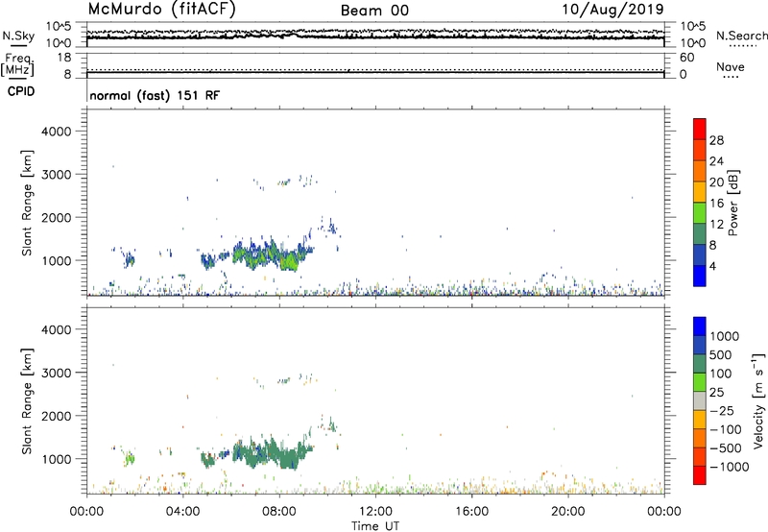Click the 16 dB colorbar label
The width and height of the screenshot is (768, 532).
click(716, 204)
